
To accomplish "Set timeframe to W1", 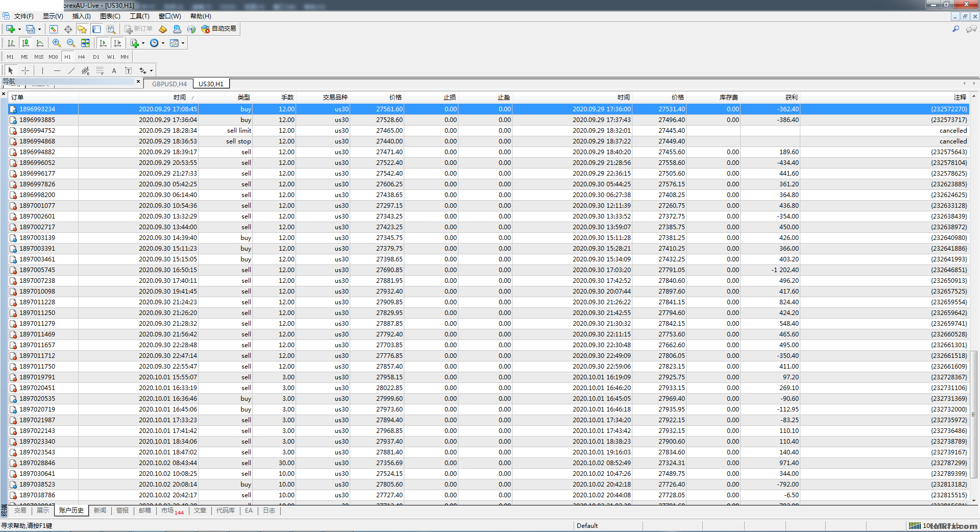I will (111, 57).
